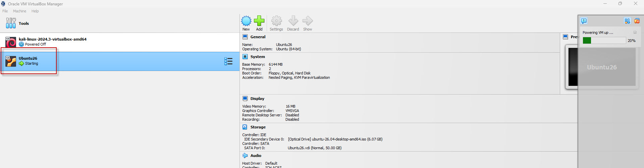The height and width of the screenshot is (168, 644).
Task: Click the 20% progress percentage label
Action: tap(632, 41)
